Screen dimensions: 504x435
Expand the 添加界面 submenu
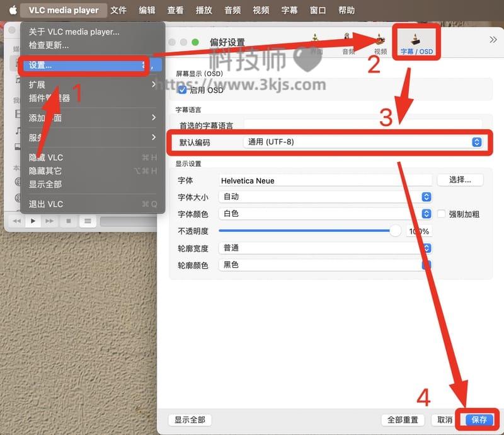pyautogui.click(x=93, y=118)
